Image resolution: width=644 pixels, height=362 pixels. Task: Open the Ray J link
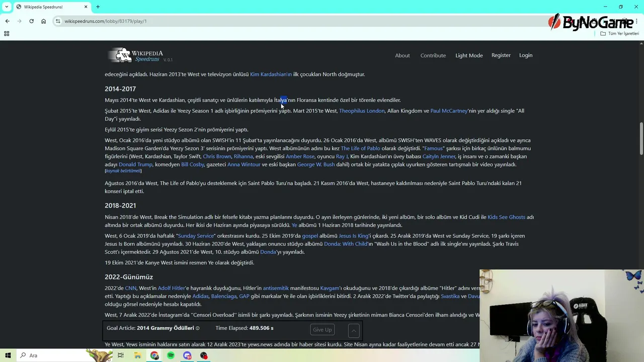[342, 156]
